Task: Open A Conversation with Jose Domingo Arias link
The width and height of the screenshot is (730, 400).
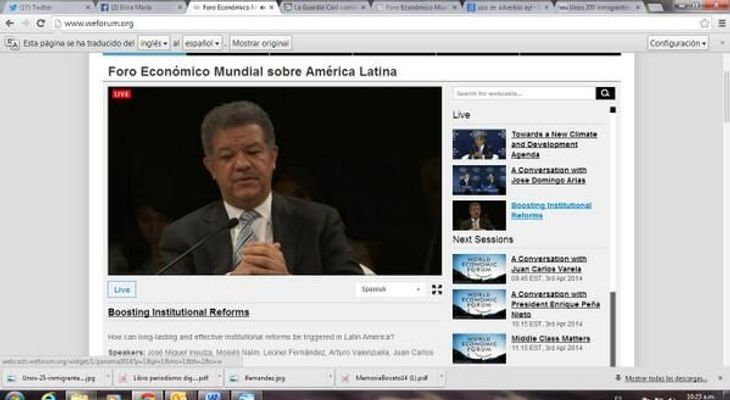Action: pos(549,175)
